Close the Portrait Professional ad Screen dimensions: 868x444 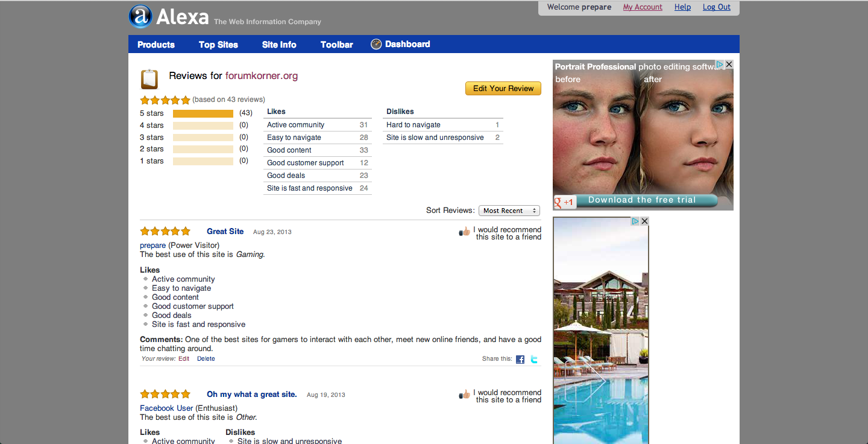pos(729,64)
